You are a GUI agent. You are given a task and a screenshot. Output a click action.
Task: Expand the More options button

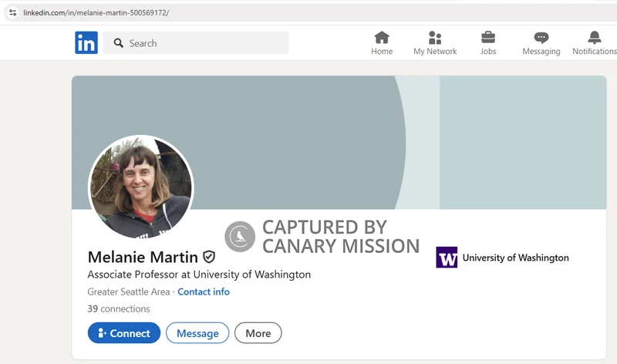pos(258,333)
